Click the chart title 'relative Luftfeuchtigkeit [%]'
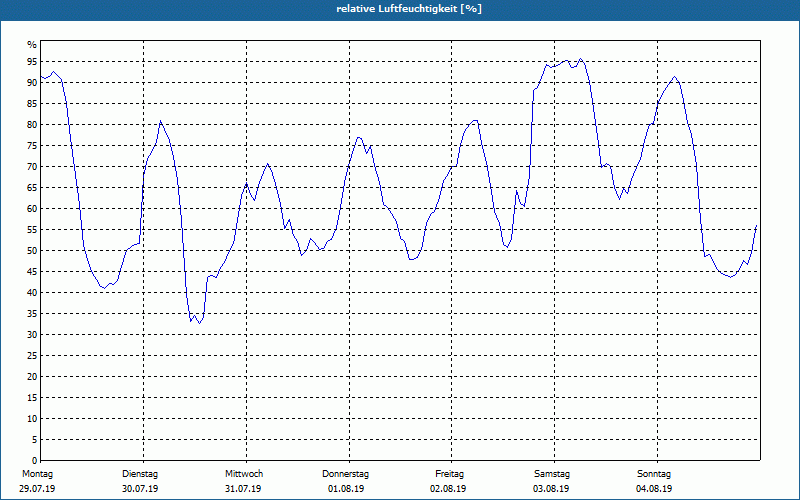The height and width of the screenshot is (500, 800). point(409,9)
